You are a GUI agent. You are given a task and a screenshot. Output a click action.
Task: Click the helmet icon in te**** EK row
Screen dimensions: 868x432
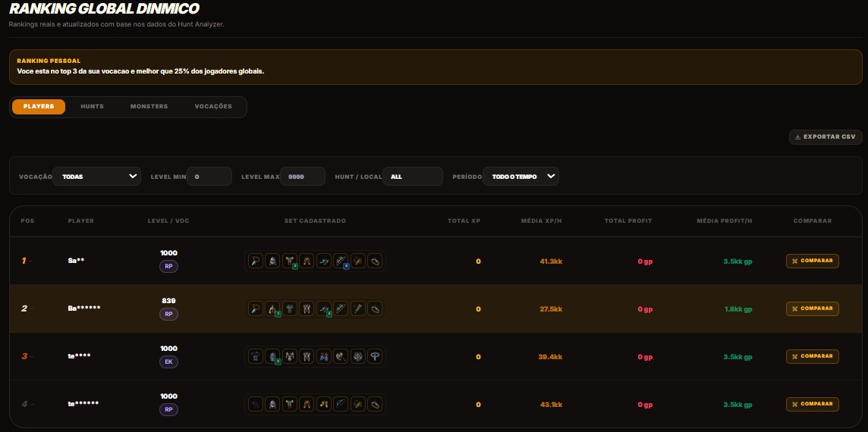[x=272, y=356]
